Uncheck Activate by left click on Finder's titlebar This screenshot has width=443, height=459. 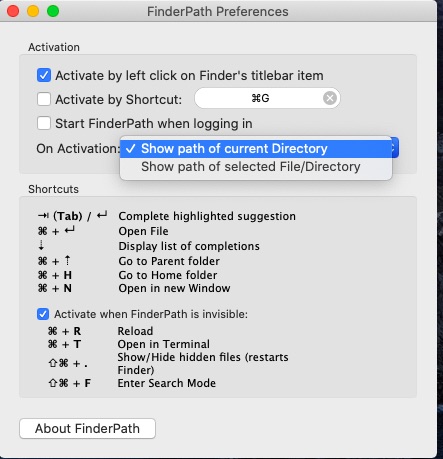click(44, 75)
